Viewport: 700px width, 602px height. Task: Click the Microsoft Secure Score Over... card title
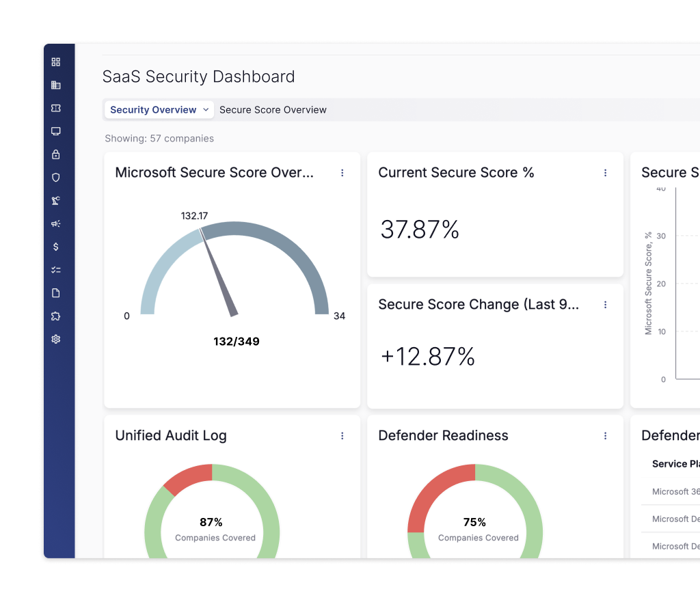pos(214,172)
